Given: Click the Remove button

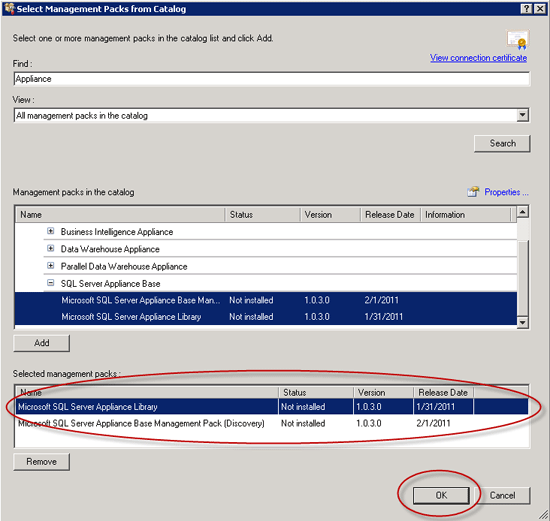Looking at the screenshot, I should (x=41, y=462).
